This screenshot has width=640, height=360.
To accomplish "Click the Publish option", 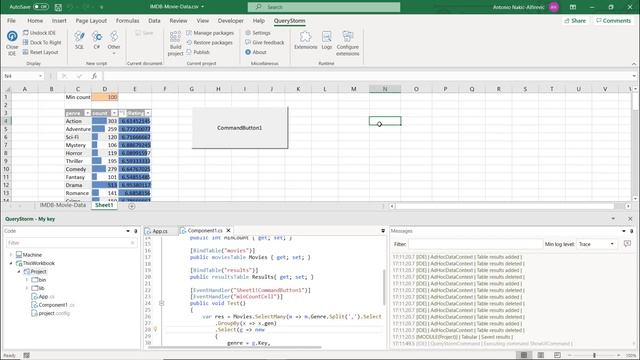I will pyautogui.click(x=198, y=52).
